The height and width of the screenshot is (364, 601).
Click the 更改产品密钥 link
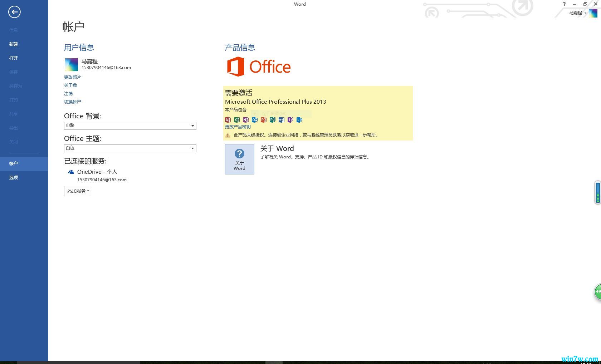click(x=238, y=127)
